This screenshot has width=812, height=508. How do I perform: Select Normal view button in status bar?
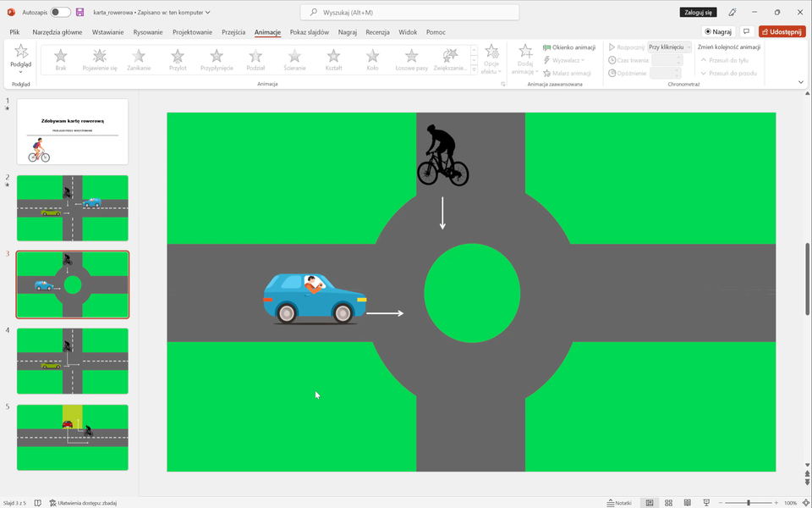click(x=650, y=503)
